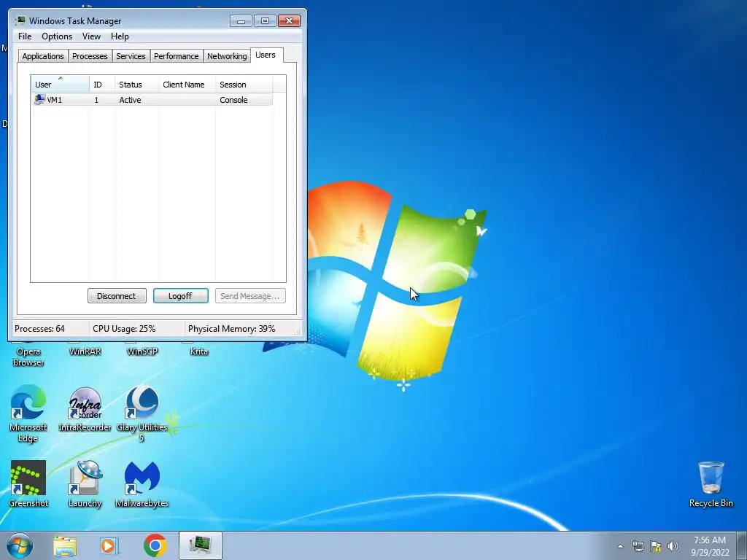Select the WinRAR desktop shortcut label
This screenshot has height=560, width=747.
[85, 351]
